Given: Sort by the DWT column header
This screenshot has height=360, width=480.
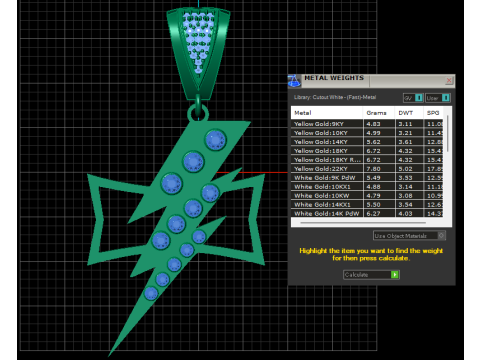Looking at the screenshot, I should point(409,113).
